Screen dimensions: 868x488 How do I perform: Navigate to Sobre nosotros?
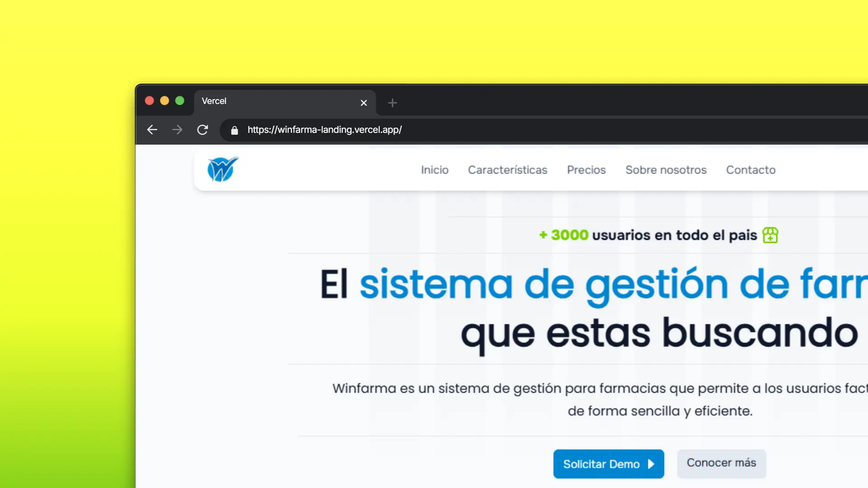[x=665, y=170]
